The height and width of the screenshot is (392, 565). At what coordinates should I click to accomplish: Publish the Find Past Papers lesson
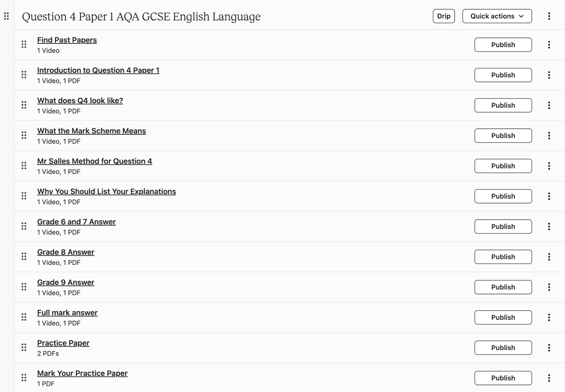[503, 45]
